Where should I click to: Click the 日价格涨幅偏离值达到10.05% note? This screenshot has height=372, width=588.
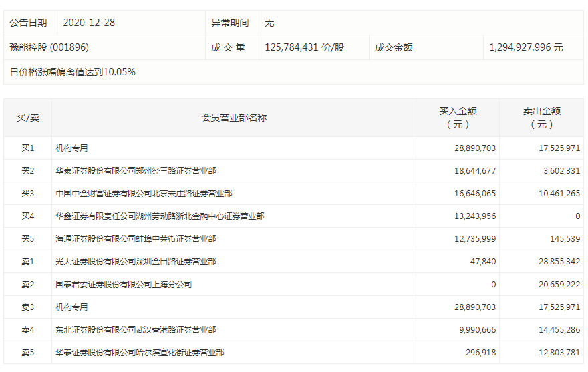point(72,72)
